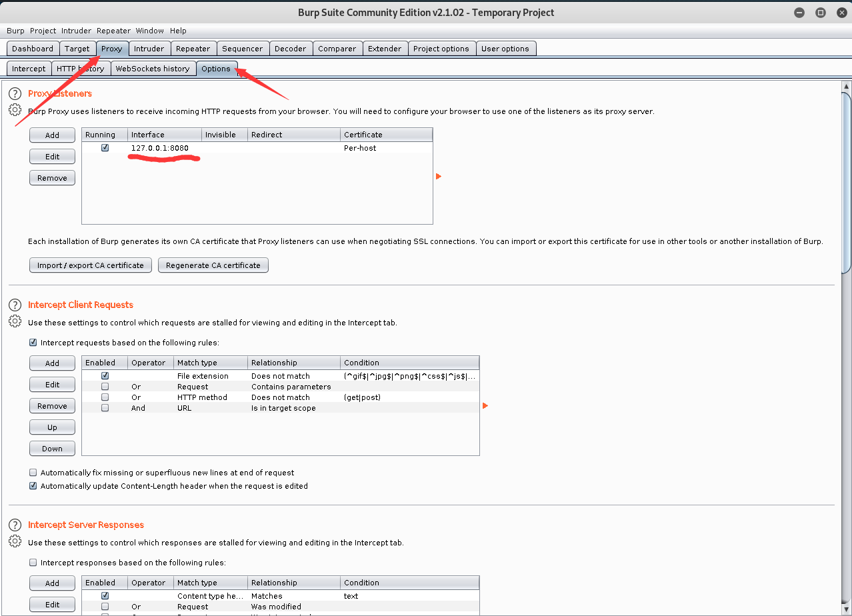Screen dimensions: 852x616
Task: Open the Intercept sub-tab
Action: pyautogui.click(x=29, y=69)
